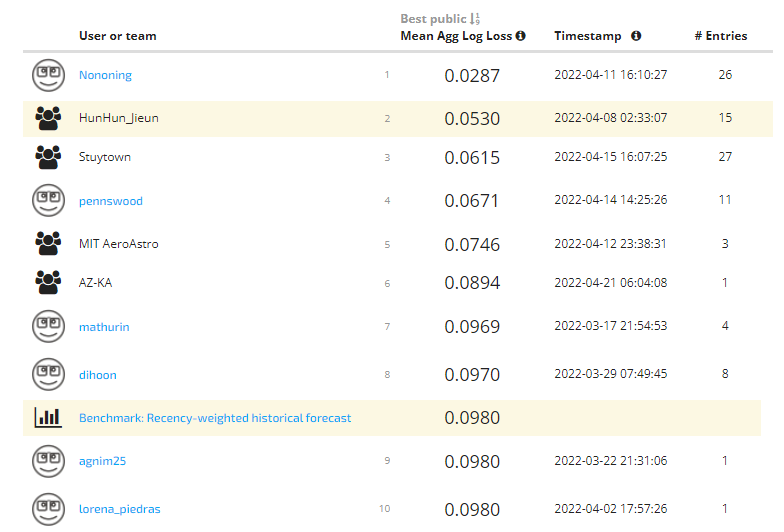Viewport: 784px width, 532px height.
Task: Click timestamp 2022-04-02 17:57:26
Action: point(610,508)
